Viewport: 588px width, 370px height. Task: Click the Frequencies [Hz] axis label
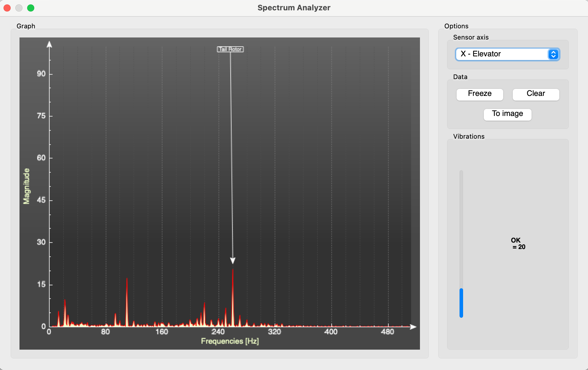pos(230,341)
